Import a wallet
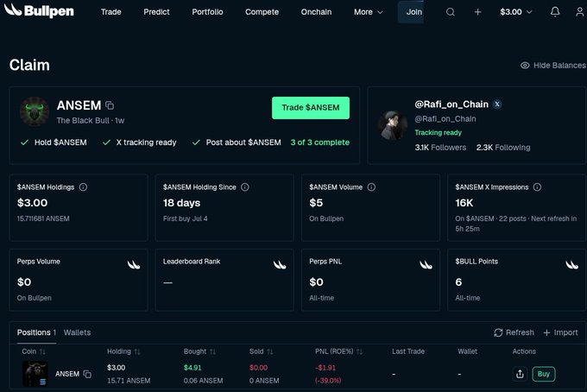Viewport: 587px width, 392px height. coord(560,332)
